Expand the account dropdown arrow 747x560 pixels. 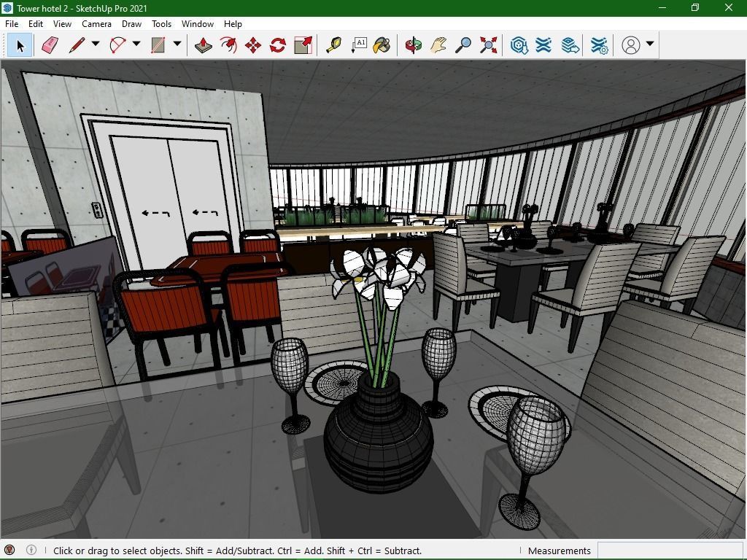tap(650, 44)
